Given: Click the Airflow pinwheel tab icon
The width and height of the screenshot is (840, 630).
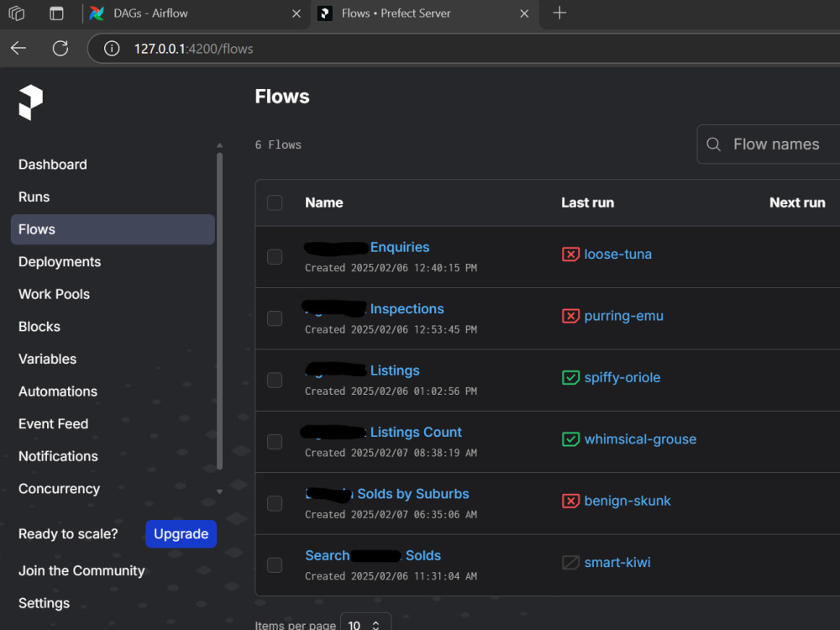Looking at the screenshot, I should [x=97, y=13].
